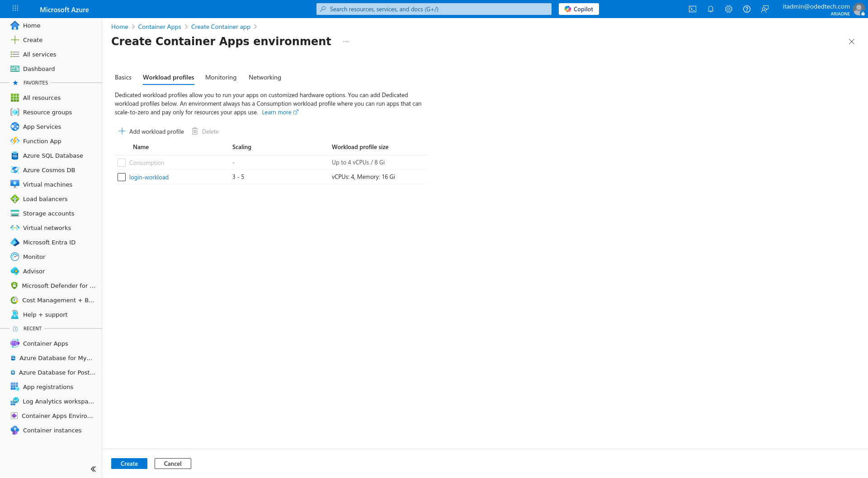The width and height of the screenshot is (868, 478).
Task: Click the Scaling column header
Action: point(242,147)
